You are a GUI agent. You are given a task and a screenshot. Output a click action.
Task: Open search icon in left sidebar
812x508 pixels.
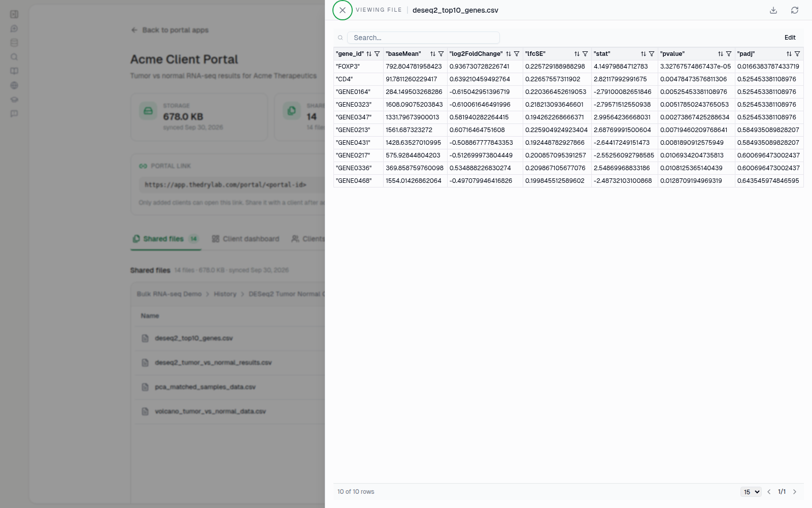14,57
